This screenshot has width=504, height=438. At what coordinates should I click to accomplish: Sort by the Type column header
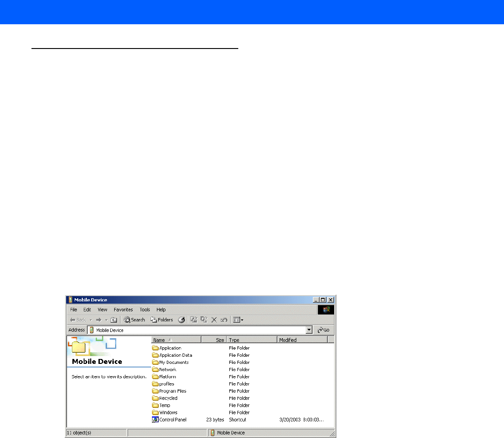click(x=252, y=340)
